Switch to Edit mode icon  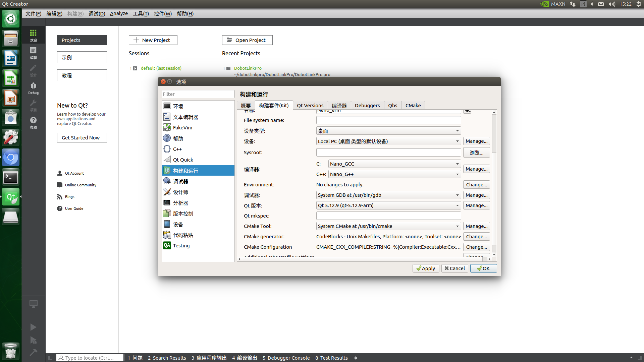pyautogui.click(x=33, y=53)
